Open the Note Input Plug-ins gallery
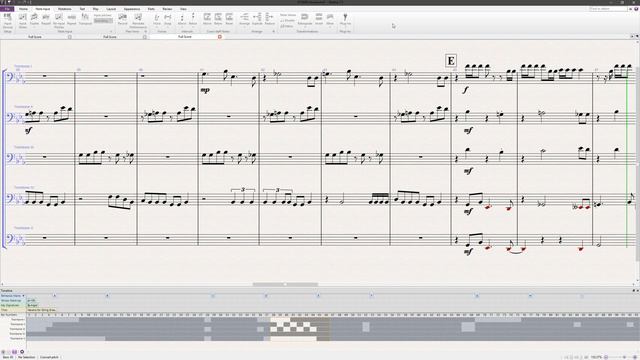 [x=345, y=20]
